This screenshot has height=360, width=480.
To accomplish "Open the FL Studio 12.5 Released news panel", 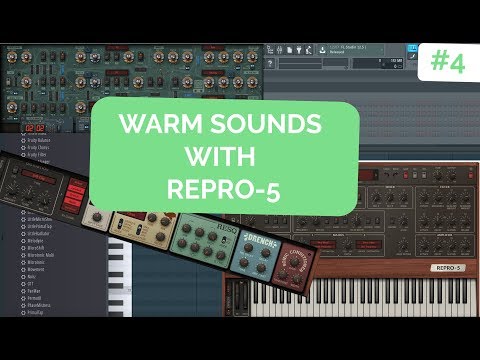I will pyautogui.click(x=351, y=50).
